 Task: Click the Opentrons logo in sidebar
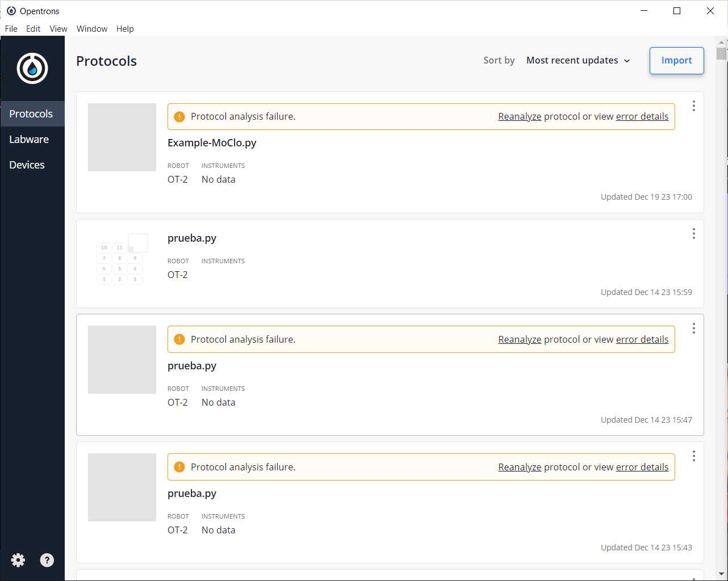[x=32, y=69]
